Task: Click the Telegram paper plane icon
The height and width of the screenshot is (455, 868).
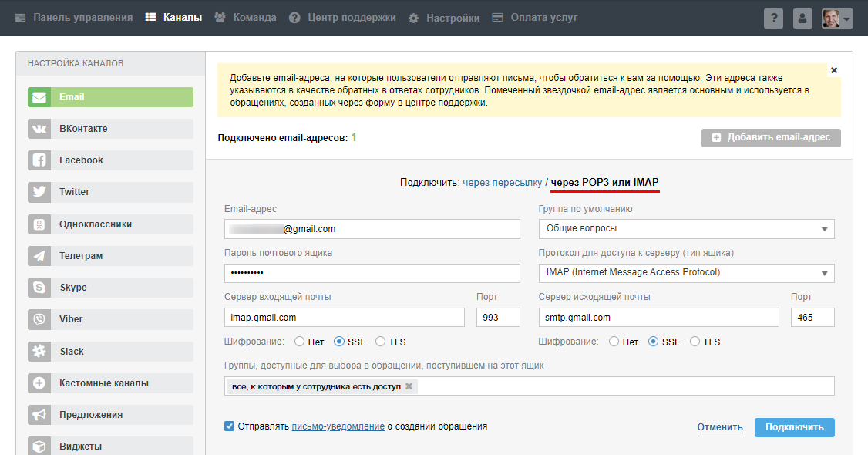Action: pos(39,256)
